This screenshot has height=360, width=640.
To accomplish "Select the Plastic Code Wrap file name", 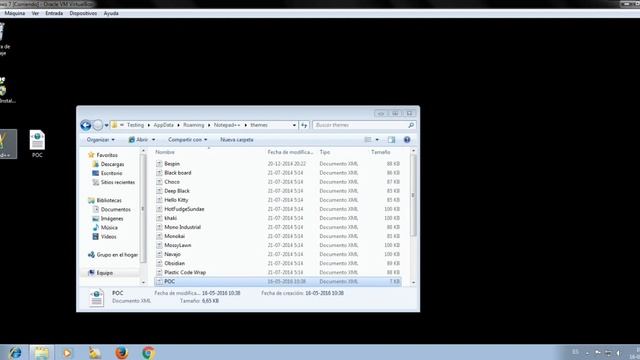I will click(x=185, y=272).
